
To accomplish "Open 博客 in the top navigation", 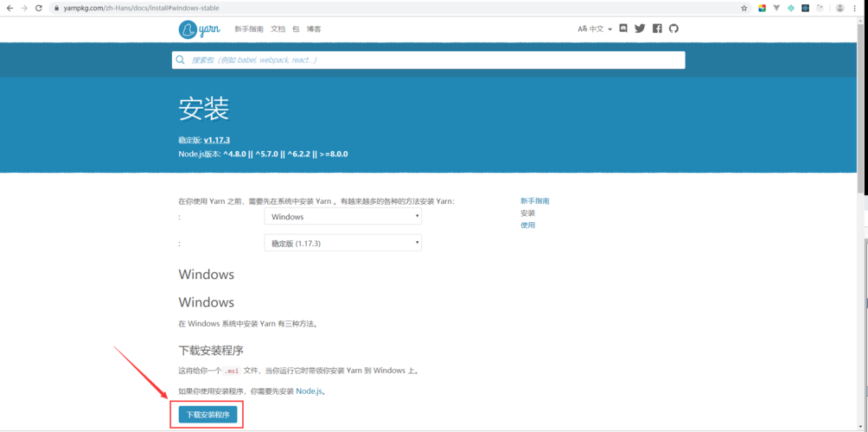I will click(x=314, y=29).
